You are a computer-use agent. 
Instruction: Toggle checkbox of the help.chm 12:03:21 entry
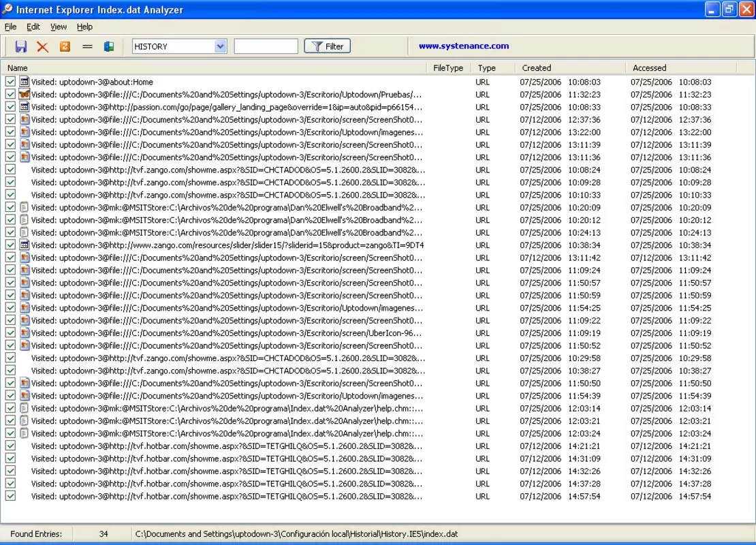(10, 420)
